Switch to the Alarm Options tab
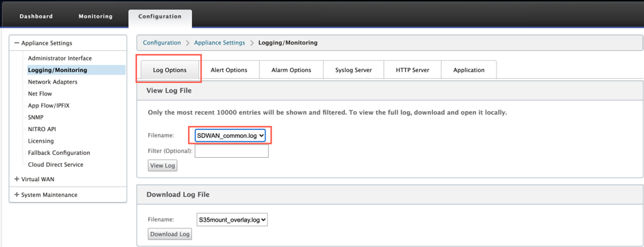644x247 pixels. pos(291,70)
